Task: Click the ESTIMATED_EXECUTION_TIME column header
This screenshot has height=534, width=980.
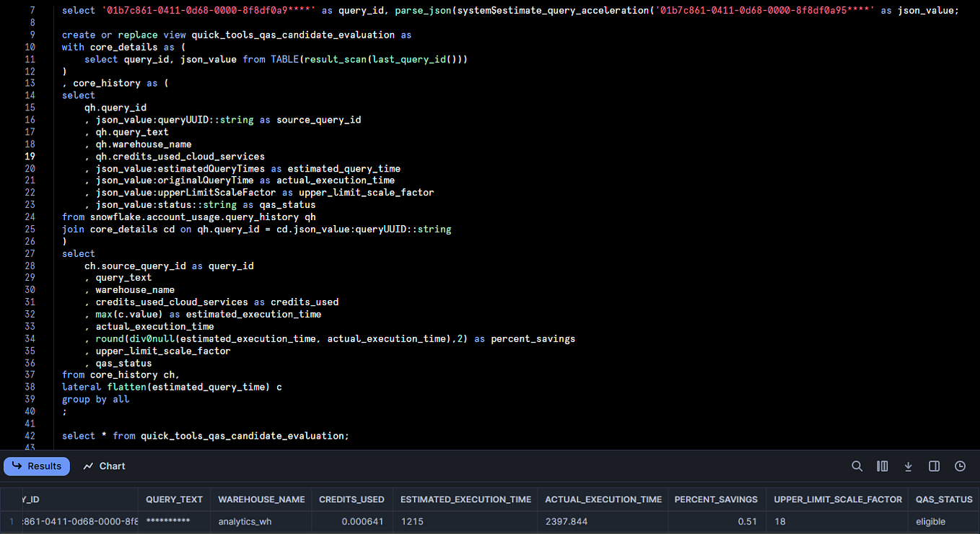Action: point(465,499)
